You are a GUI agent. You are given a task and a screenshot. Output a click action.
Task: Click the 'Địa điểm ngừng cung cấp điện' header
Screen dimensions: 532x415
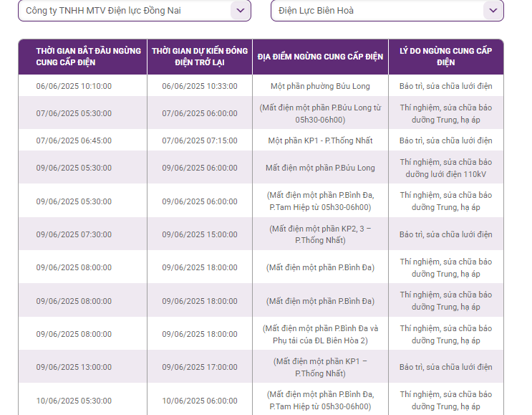point(320,57)
